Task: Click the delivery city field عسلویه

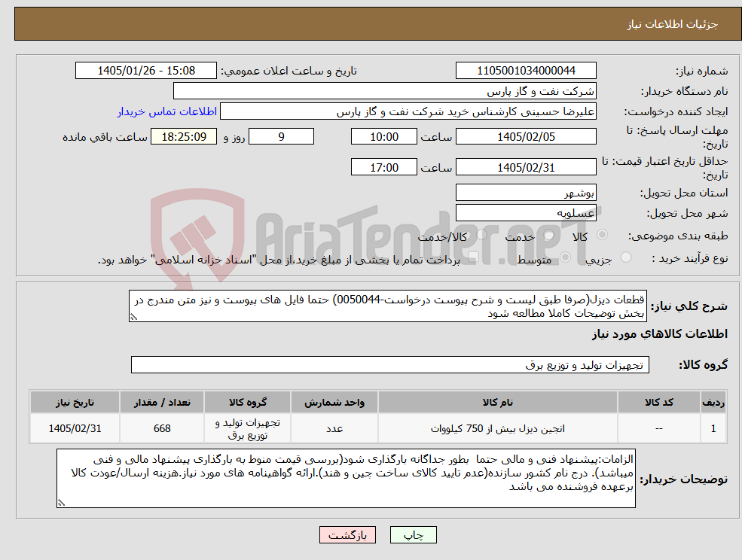Action: click(526, 213)
